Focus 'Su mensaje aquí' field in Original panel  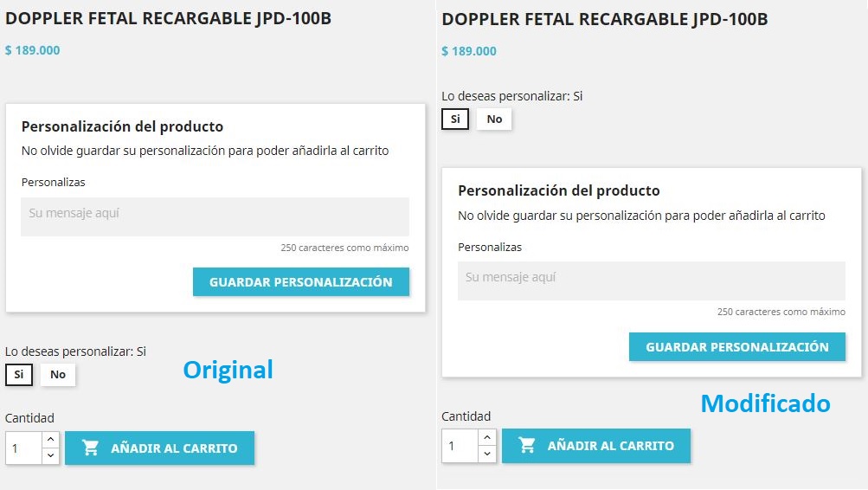click(x=215, y=217)
